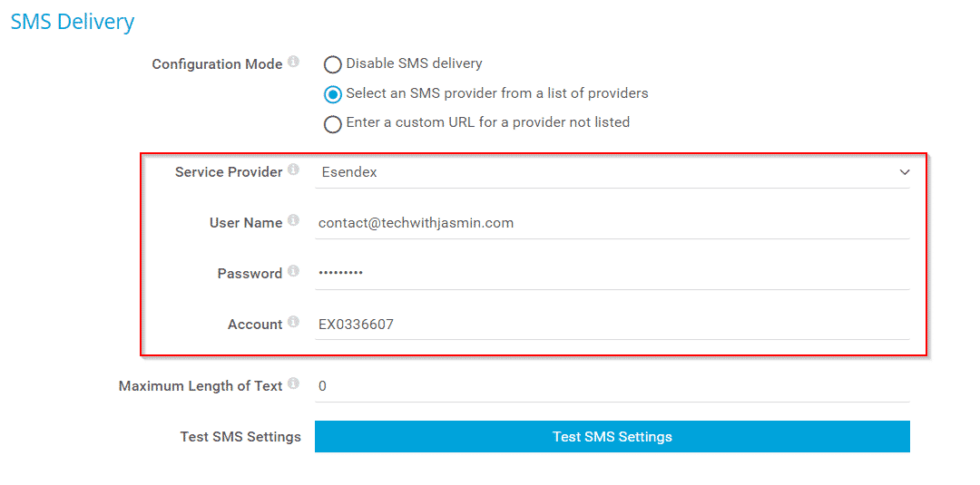This screenshot has height=485, width=980.
Task: Click the User Name info icon
Action: 293,220
